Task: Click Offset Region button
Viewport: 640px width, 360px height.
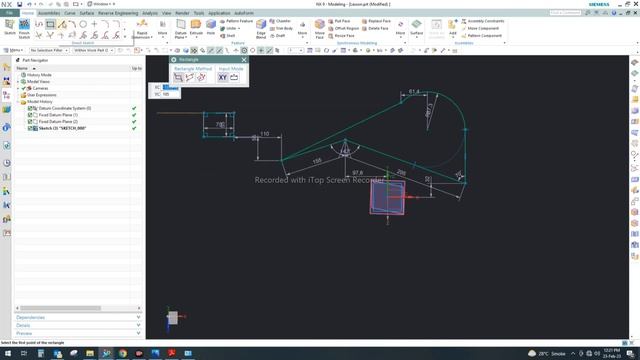Action: 343,28
